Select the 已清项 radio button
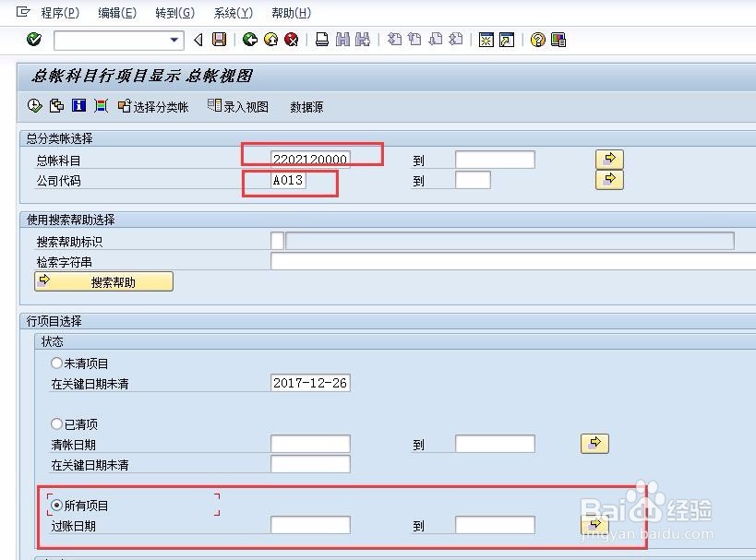This screenshot has height=560, width=756. [56, 423]
